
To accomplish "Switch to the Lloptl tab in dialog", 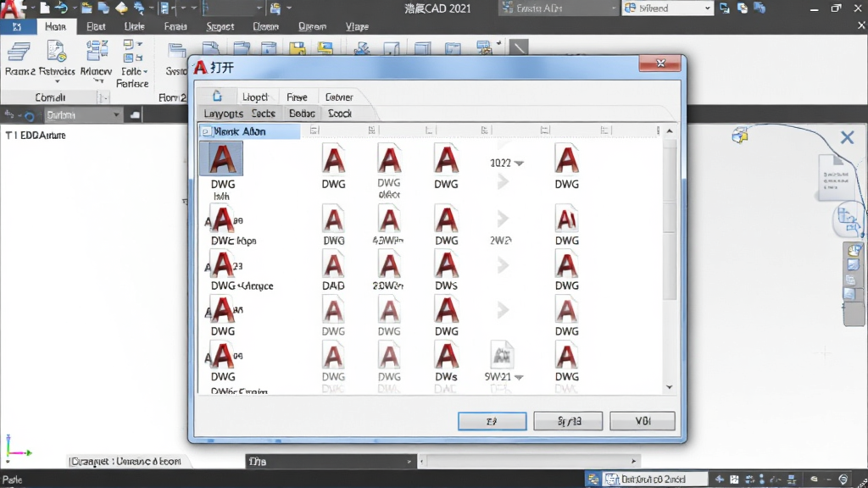I will (x=256, y=97).
